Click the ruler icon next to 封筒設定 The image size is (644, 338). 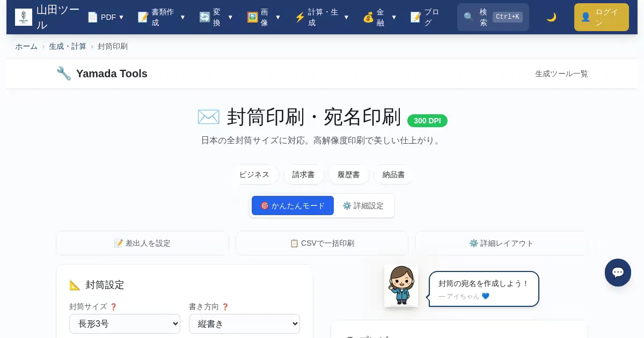(75, 285)
